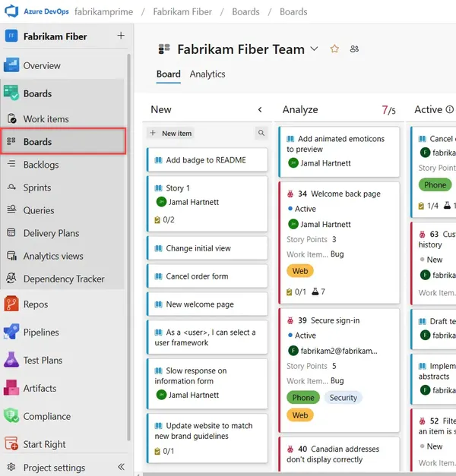The width and height of the screenshot is (456, 476).
Task: Click the task checklist 0/2 on Story 1
Action: coord(164,219)
